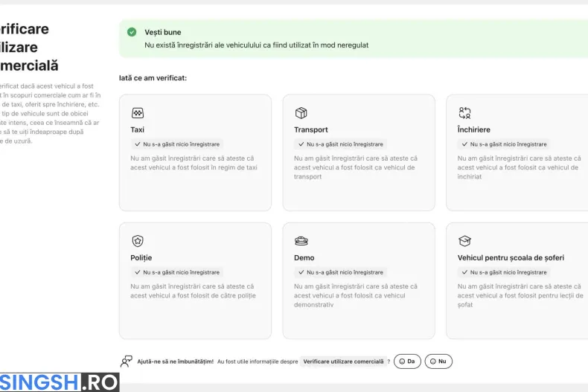588x392 pixels.
Task: Click the Demo car icon
Action: tap(301, 241)
